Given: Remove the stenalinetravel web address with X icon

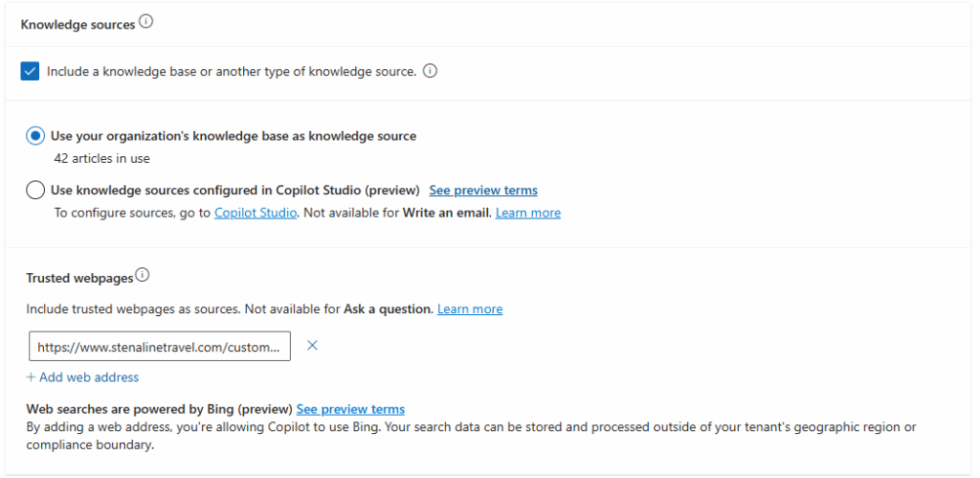Looking at the screenshot, I should coord(313,346).
